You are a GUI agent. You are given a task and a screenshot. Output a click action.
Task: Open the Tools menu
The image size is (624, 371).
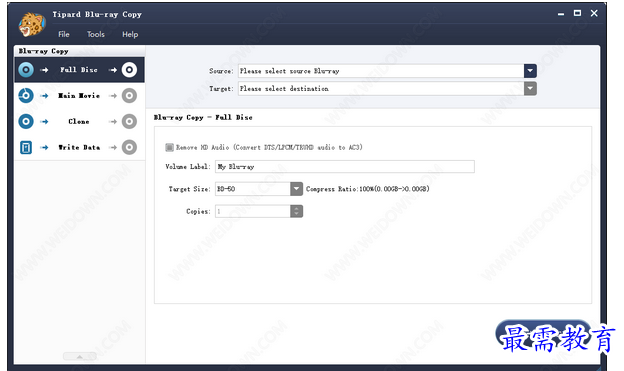click(x=96, y=34)
